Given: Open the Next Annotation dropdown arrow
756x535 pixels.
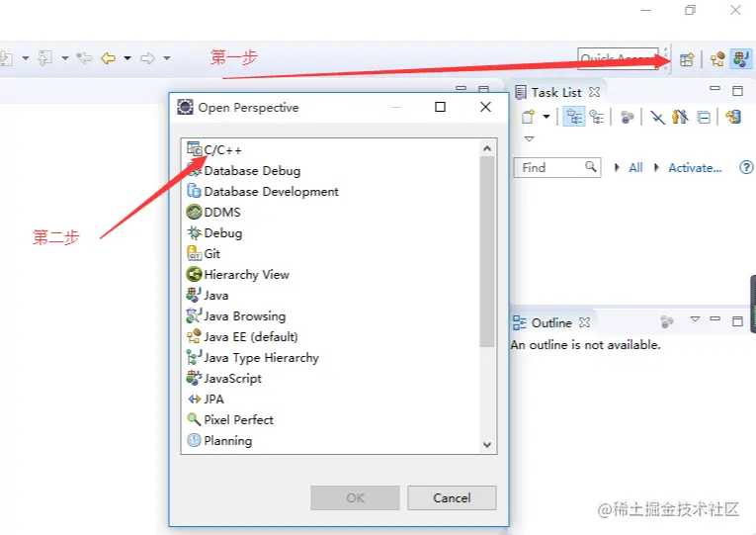Looking at the screenshot, I should (26, 58).
